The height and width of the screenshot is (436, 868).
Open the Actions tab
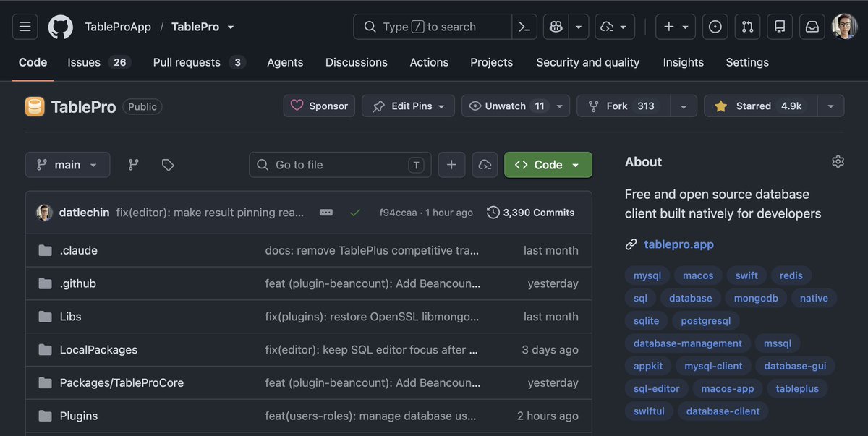pyautogui.click(x=429, y=62)
